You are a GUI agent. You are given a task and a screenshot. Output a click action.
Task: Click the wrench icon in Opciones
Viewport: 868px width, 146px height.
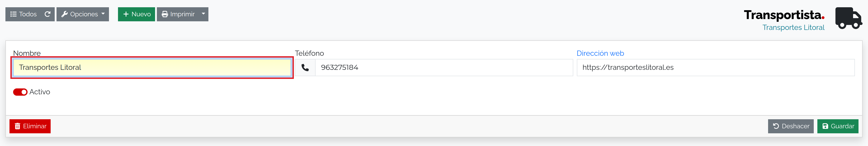click(65, 14)
